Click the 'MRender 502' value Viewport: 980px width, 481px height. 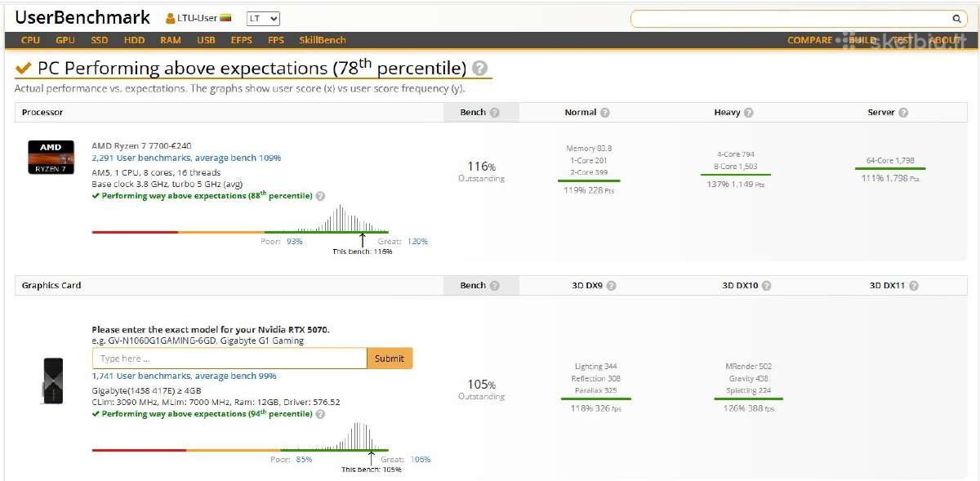pyautogui.click(x=748, y=367)
